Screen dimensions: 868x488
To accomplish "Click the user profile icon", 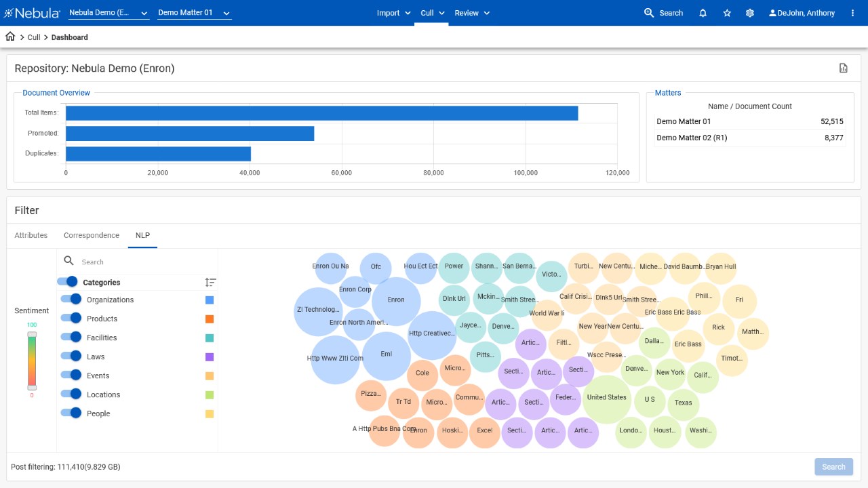I will coord(772,13).
